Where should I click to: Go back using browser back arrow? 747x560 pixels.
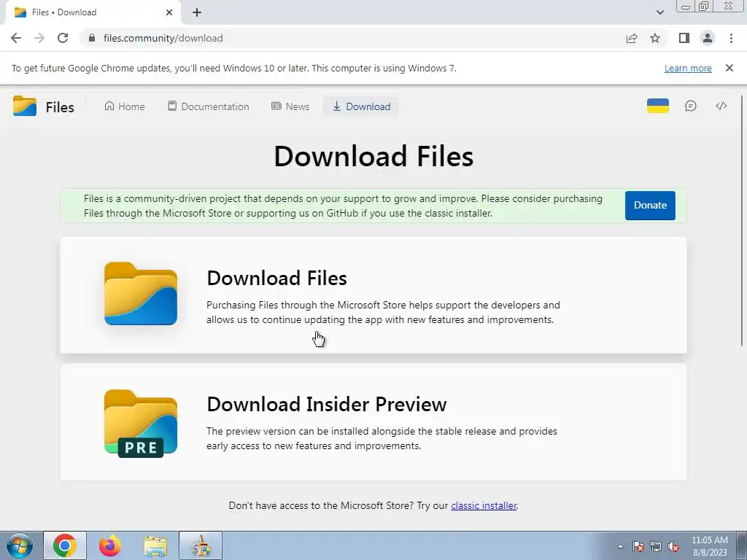[x=16, y=38]
